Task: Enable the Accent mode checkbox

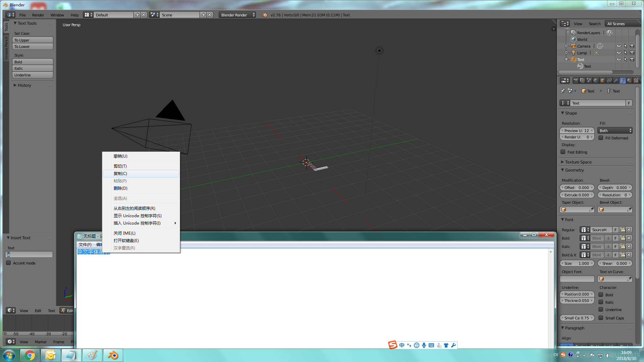Action: pyautogui.click(x=9, y=263)
